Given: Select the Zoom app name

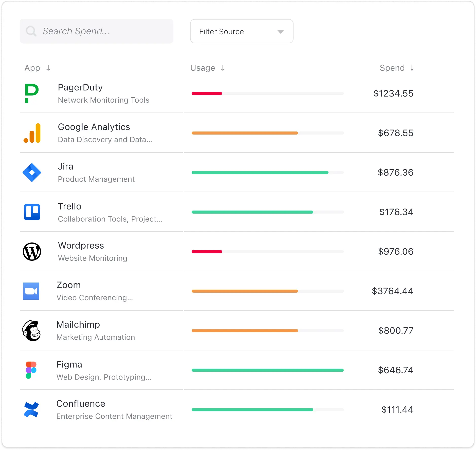Looking at the screenshot, I should pos(69,285).
